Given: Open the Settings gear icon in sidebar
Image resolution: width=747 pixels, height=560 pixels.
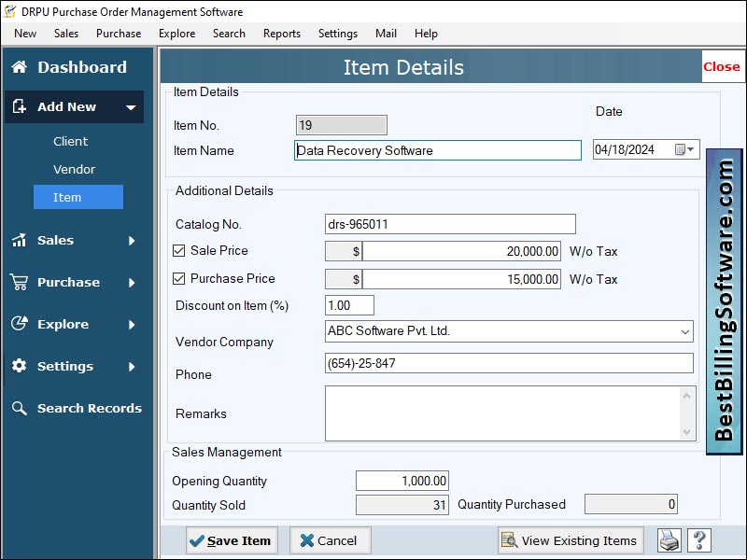Looking at the screenshot, I should (17, 366).
